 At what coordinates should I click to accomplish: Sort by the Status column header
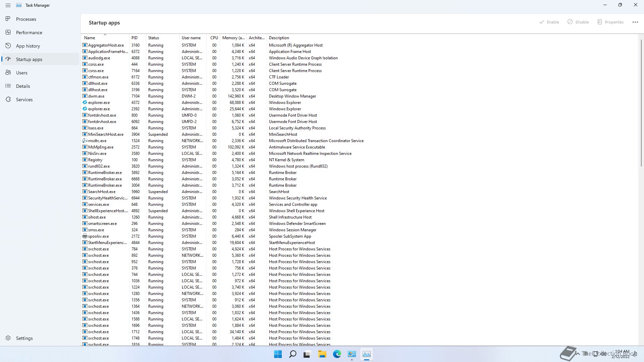pyautogui.click(x=163, y=38)
